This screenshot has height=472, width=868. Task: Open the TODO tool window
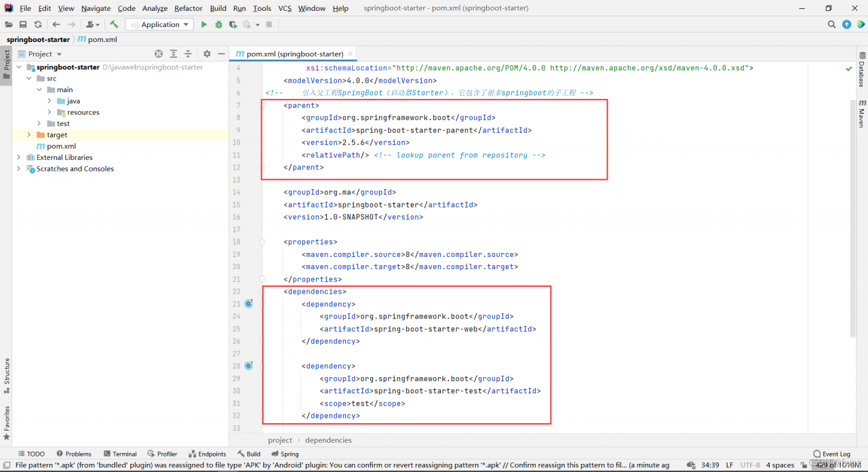point(31,454)
